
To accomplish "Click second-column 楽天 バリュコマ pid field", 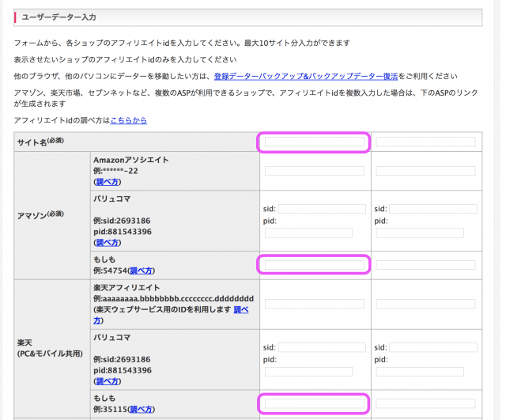I will [420, 372].
